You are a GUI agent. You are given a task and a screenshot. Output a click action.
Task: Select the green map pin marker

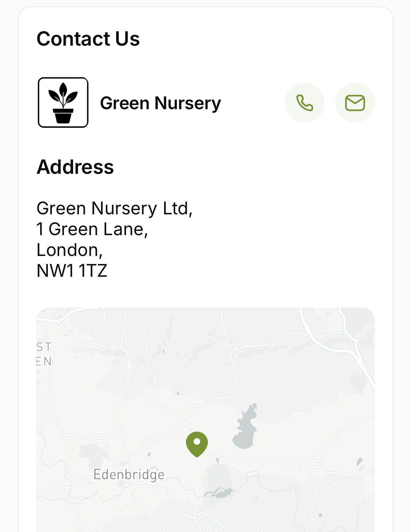(x=197, y=443)
